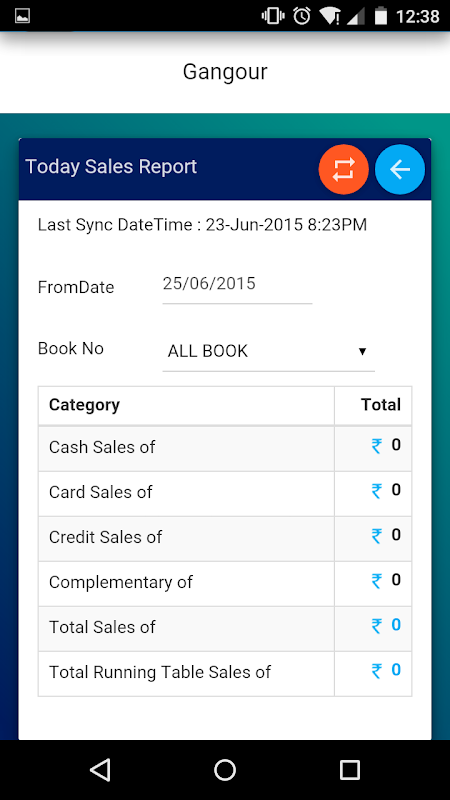Tap the picture notification icon in status bar
The width and height of the screenshot is (450, 800).
pyautogui.click(x=22, y=16)
